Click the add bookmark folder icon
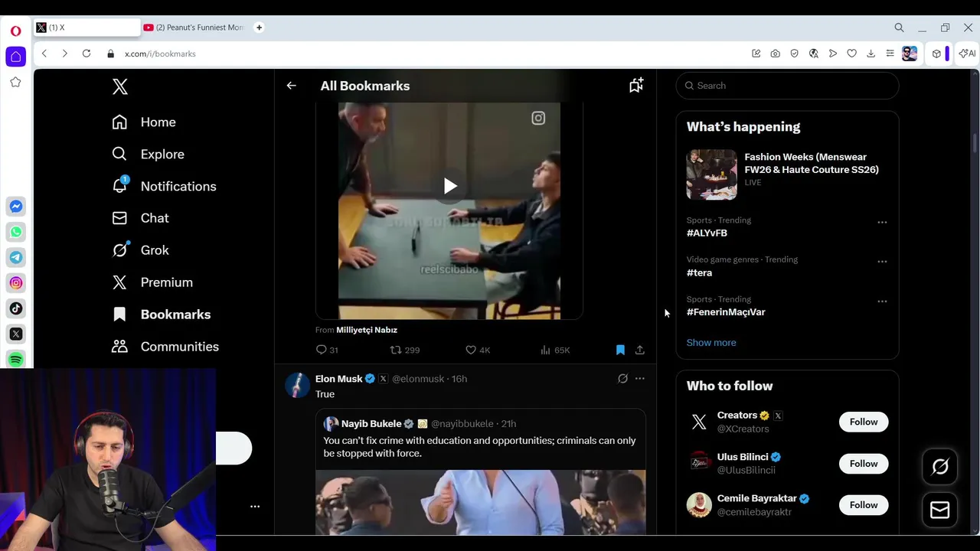The height and width of the screenshot is (551, 980). pos(636,86)
